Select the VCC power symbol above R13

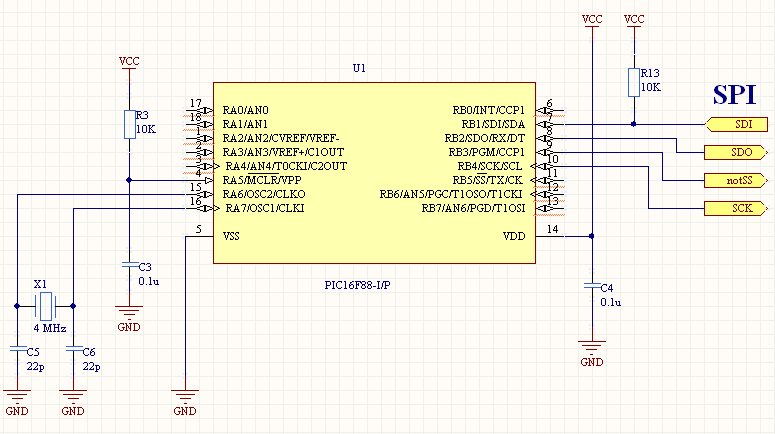point(633,22)
